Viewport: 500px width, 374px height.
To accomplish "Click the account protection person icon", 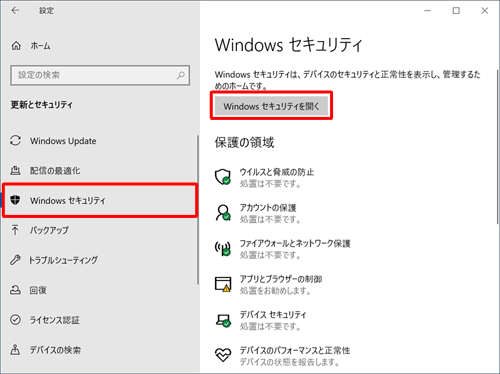I will (223, 213).
